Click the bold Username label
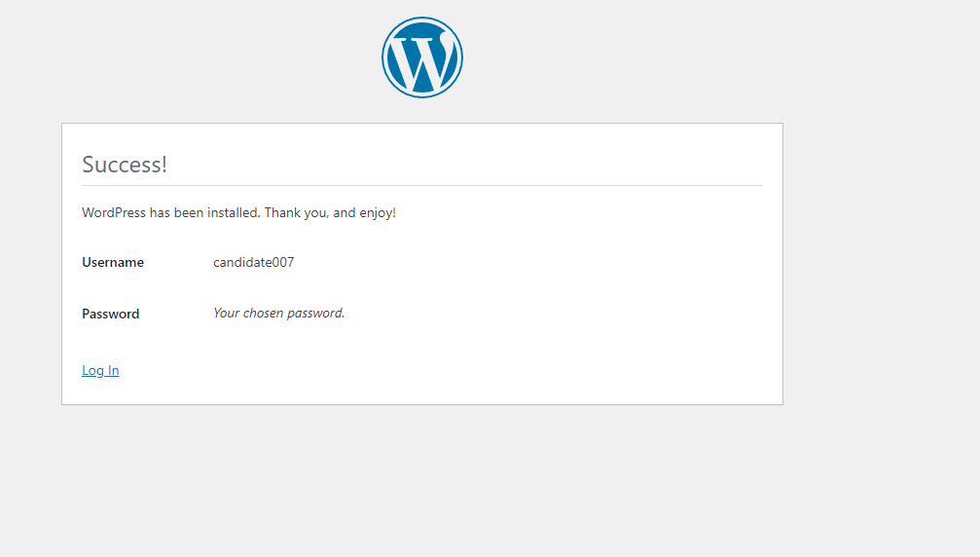This screenshot has width=980, height=557. (x=113, y=262)
